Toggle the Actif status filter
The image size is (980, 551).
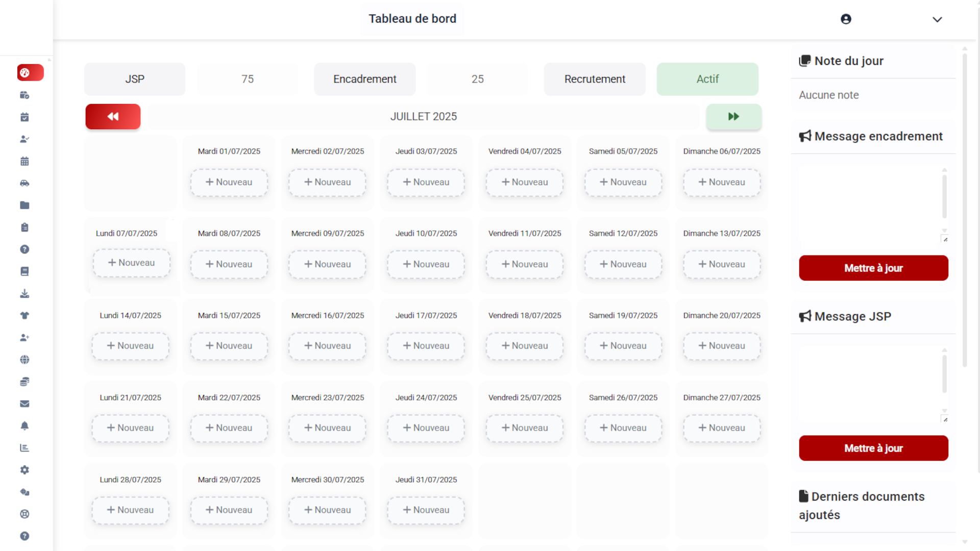tap(707, 79)
